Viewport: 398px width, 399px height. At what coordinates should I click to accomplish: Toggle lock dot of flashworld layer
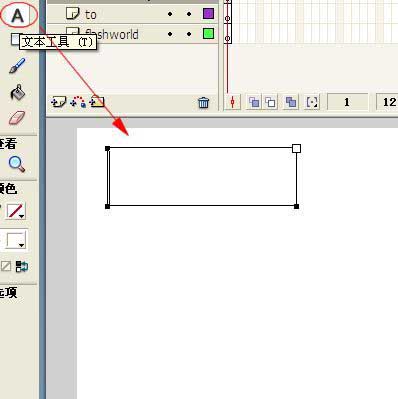pyautogui.click(x=189, y=34)
